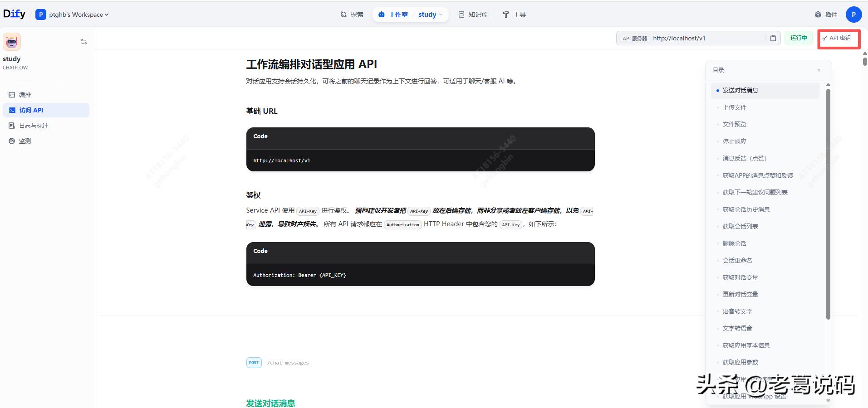Viewport: 868px width, 408px height.
Task: Open the 编排 orchestration page
Action: (46, 95)
